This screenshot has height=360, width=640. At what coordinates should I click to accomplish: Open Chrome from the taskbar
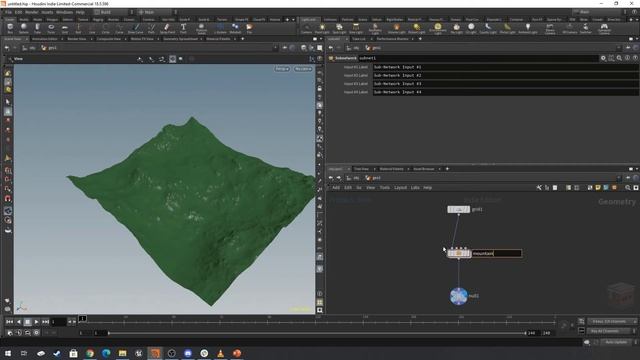point(90,353)
